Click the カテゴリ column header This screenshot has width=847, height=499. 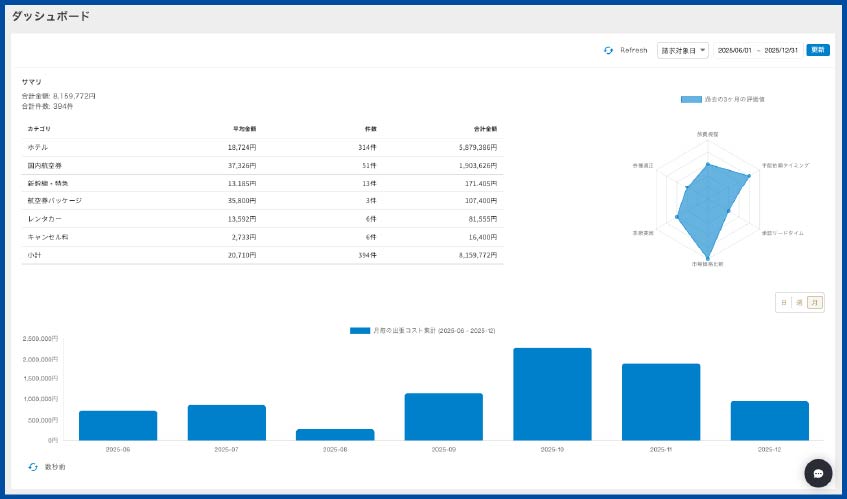point(39,129)
